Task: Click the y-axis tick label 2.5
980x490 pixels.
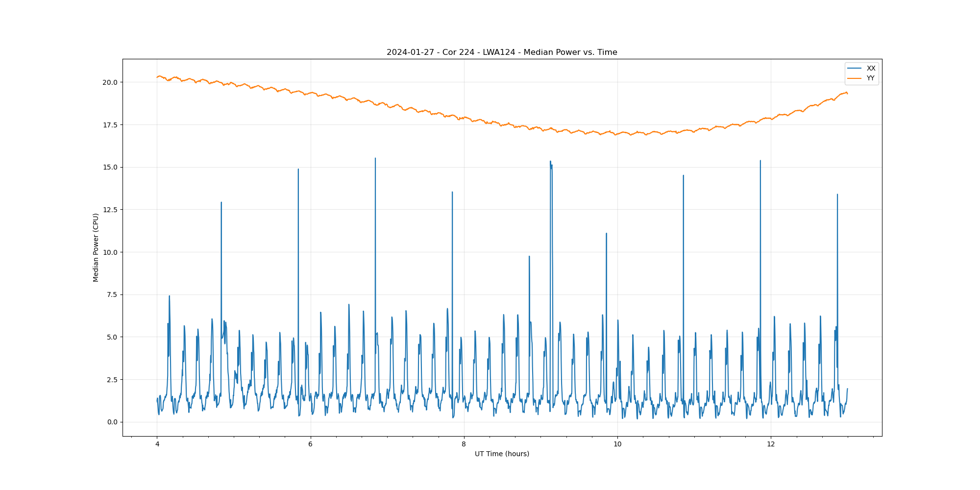Action: [112, 380]
